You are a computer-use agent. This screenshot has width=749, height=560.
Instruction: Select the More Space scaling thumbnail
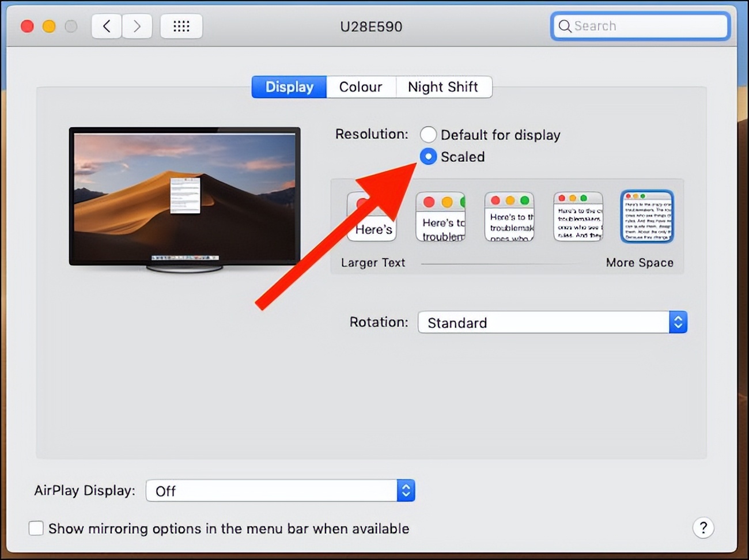646,216
